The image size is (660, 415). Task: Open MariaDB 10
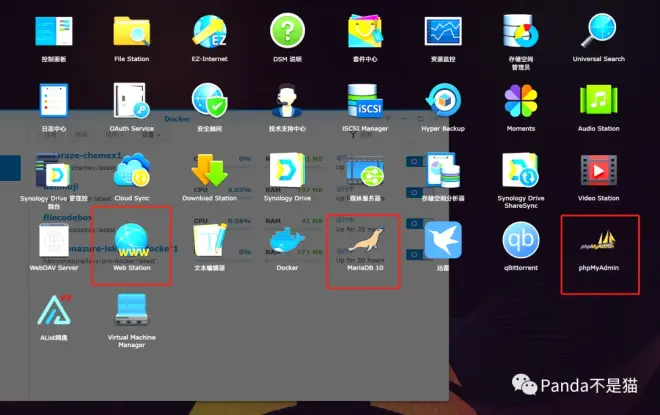pos(365,240)
